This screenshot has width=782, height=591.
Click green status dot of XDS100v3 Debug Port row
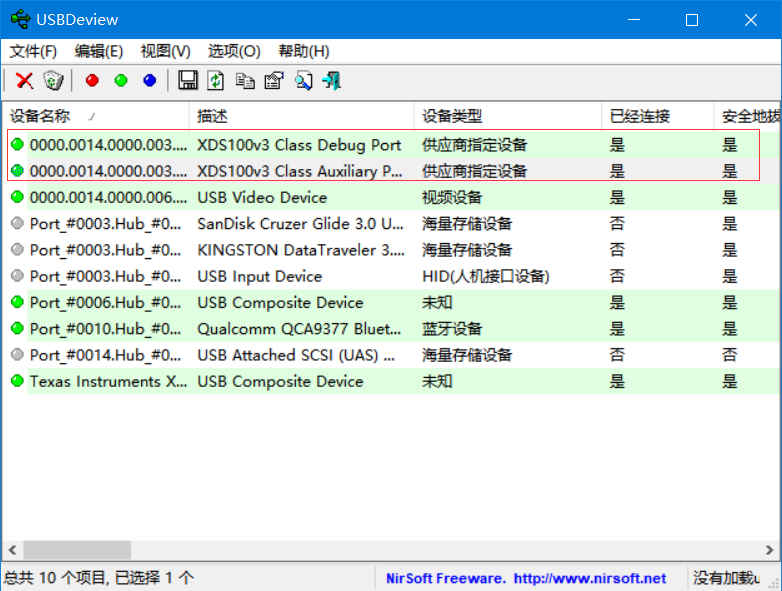(17, 145)
